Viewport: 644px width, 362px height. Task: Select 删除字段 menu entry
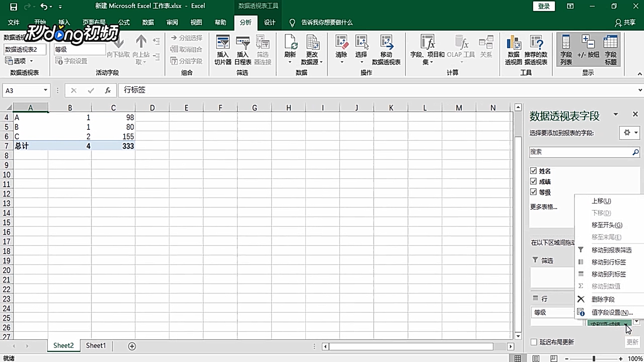603,299
